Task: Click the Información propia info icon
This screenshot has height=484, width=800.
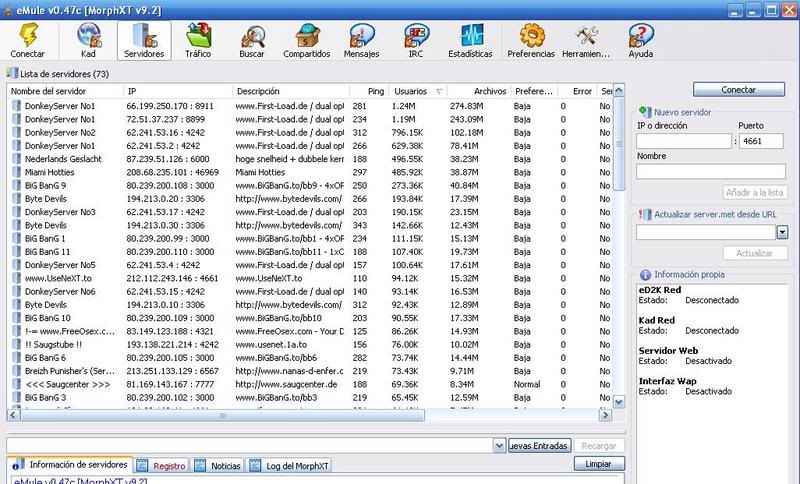Action: [x=645, y=275]
